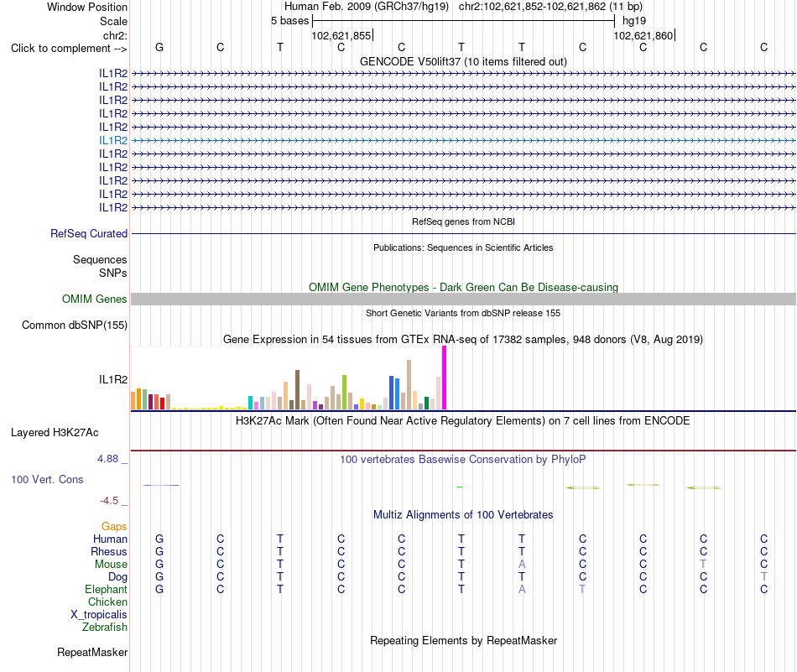Viewport: 797px width, 672px height.
Task: Click the tall magenta bar in GTEx chart
Action: click(445, 378)
